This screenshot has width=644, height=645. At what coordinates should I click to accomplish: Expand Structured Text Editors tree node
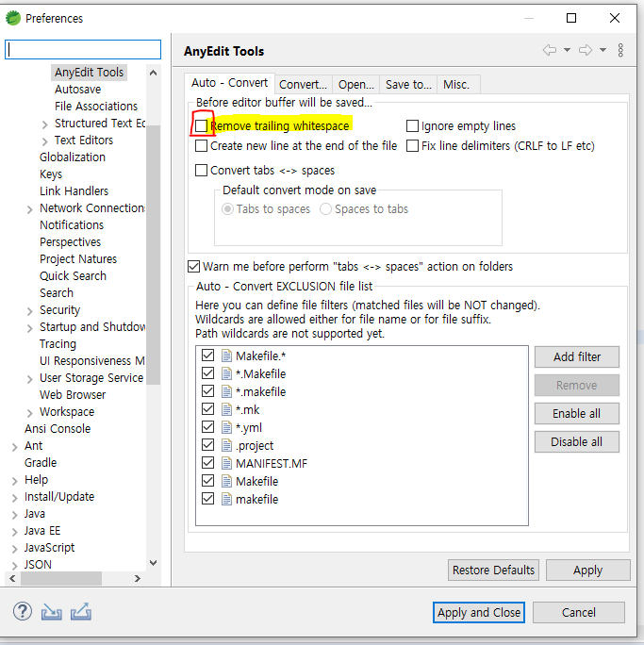coord(45,124)
